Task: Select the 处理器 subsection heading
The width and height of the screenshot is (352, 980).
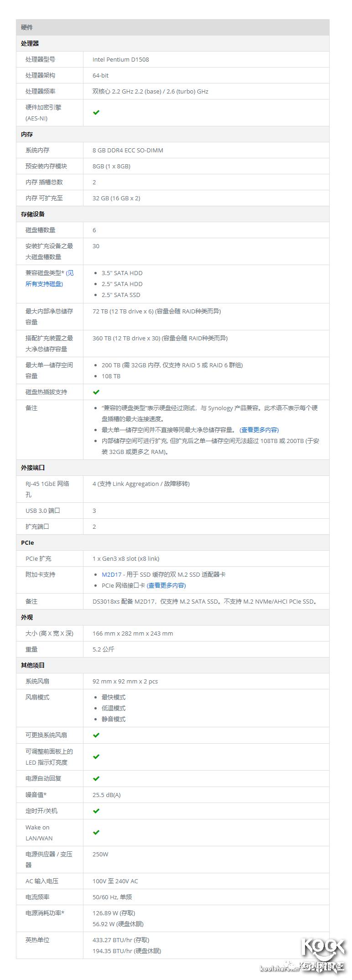Action: click(173, 43)
